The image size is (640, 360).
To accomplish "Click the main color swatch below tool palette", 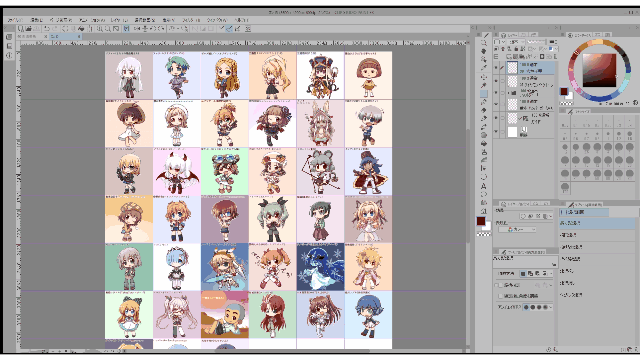I will pos(481,221).
